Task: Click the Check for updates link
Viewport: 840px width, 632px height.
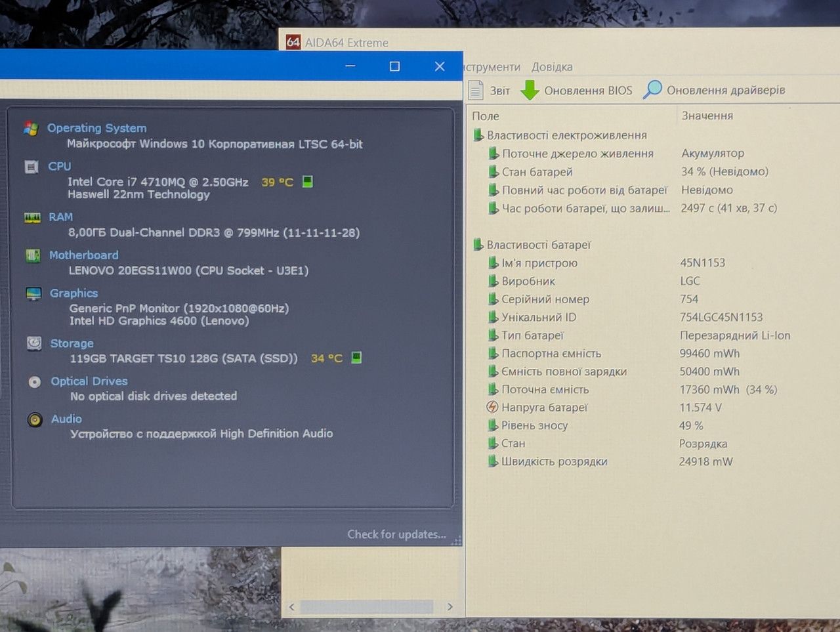Action: (396, 534)
